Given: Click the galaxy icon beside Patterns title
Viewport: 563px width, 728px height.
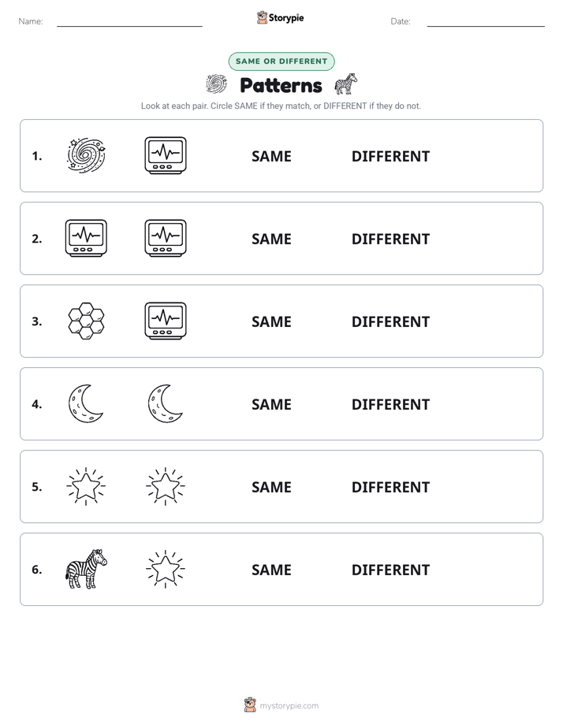Looking at the screenshot, I should pos(216,84).
